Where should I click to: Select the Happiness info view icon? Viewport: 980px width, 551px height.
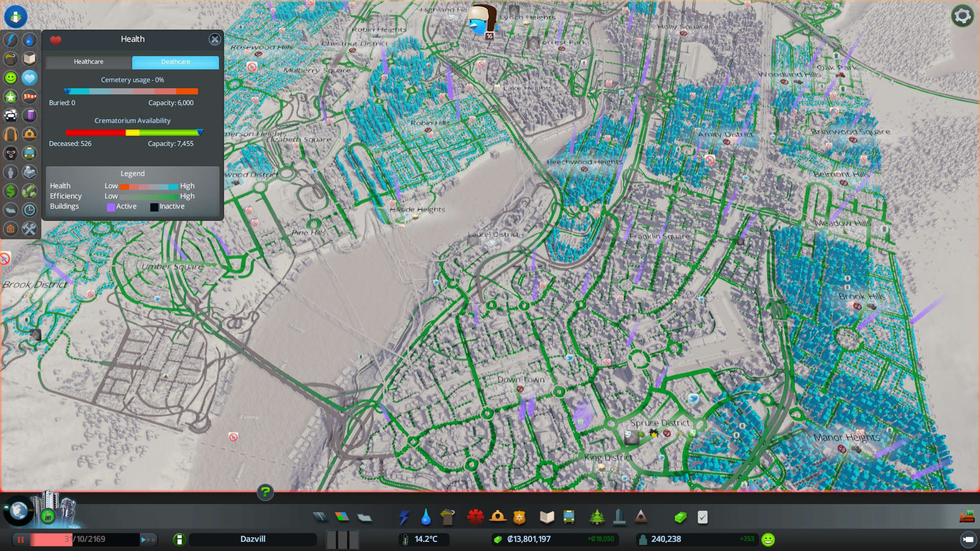pyautogui.click(x=11, y=78)
